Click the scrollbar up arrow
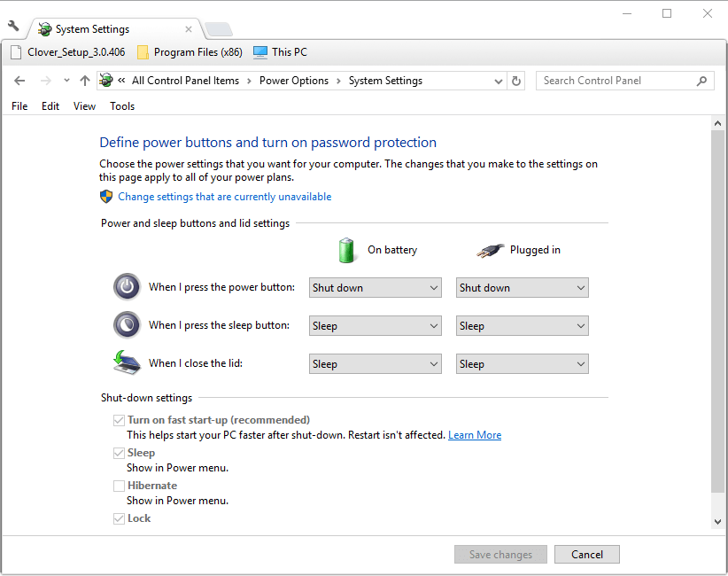Image resolution: width=728 pixels, height=576 pixels. (x=717, y=123)
